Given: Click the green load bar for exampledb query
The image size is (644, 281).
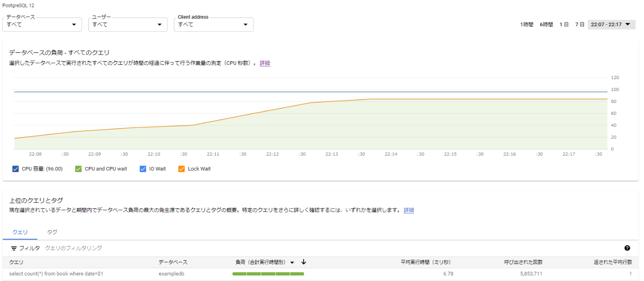Looking at the screenshot, I should [268, 274].
